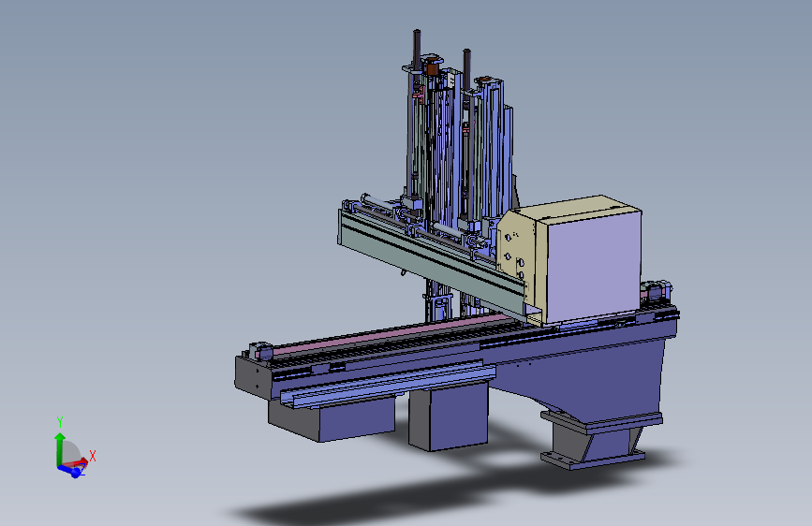Select the middle rectangular support block under bed

coord(449,416)
